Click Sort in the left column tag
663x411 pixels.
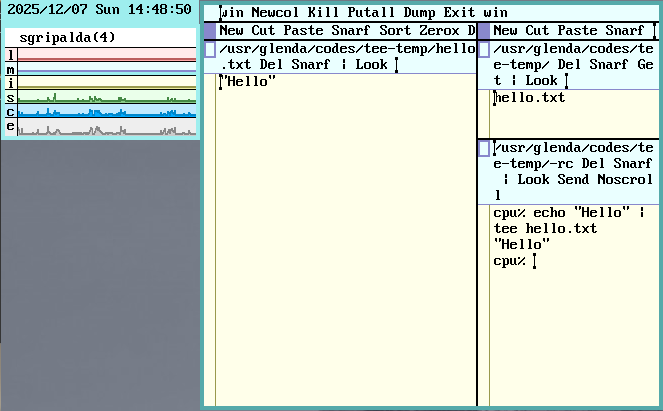[x=395, y=30]
